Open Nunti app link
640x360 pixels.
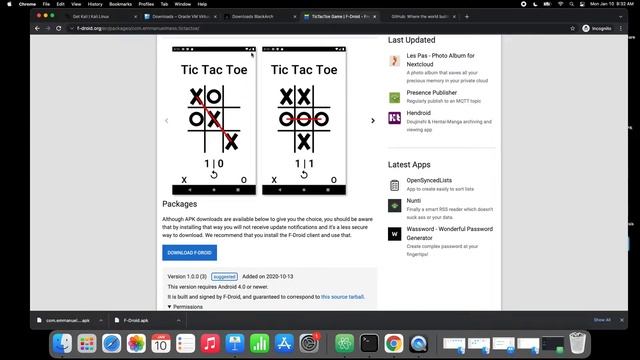pos(413,200)
